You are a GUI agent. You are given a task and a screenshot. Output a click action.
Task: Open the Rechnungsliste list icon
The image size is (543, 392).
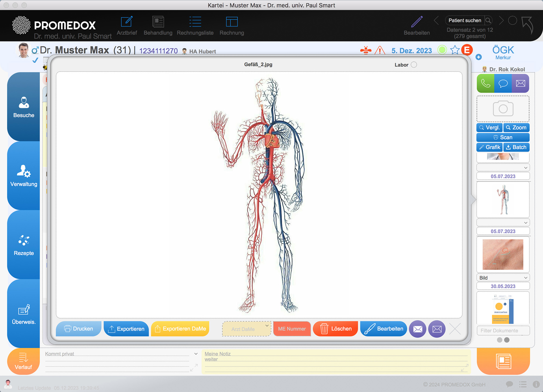pos(195,22)
